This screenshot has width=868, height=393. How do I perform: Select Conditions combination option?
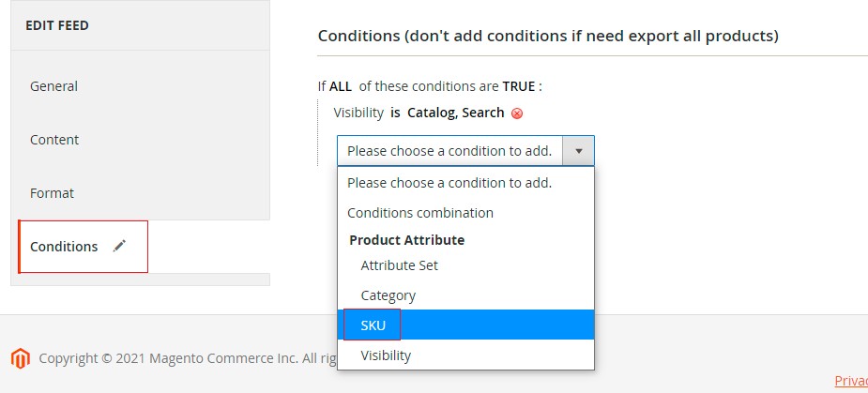(x=419, y=213)
